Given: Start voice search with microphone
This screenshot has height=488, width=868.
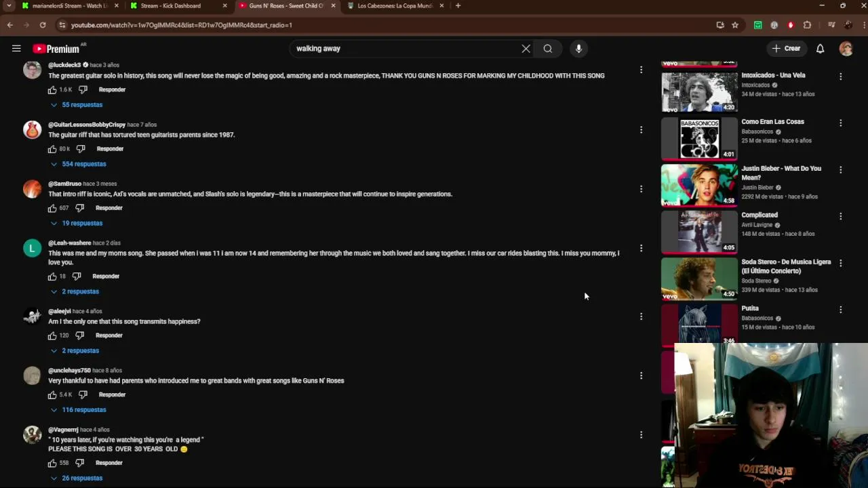Looking at the screenshot, I should click(x=578, y=49).
